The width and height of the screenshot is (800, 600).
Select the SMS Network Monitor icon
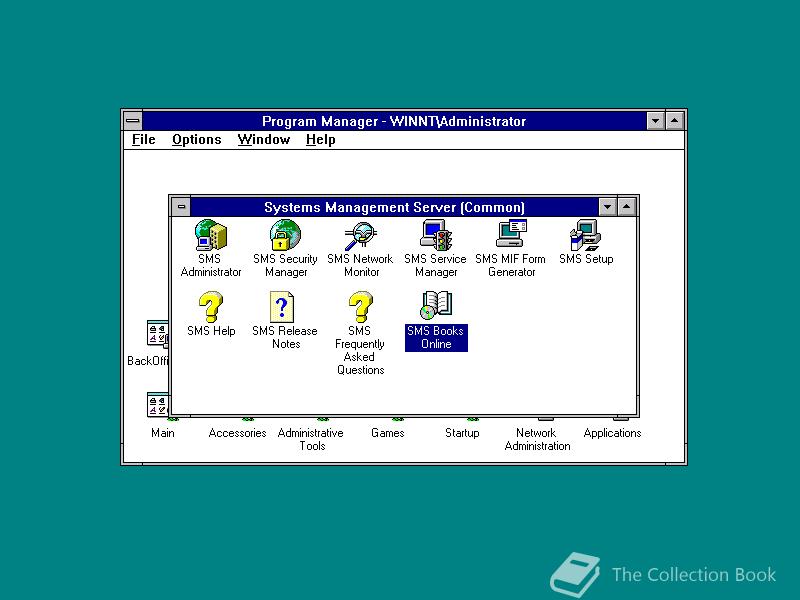point(360,235)
